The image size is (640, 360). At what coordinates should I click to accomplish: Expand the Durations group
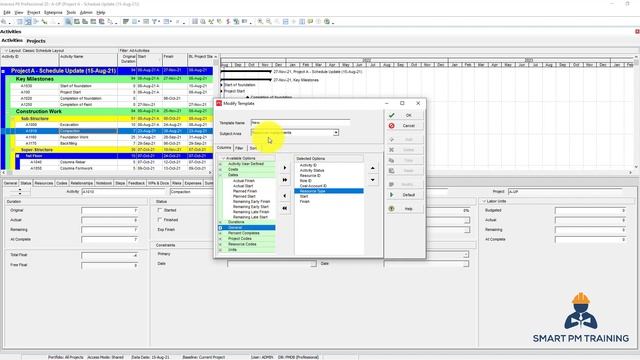pyautogui.click(x=221, y=222)
